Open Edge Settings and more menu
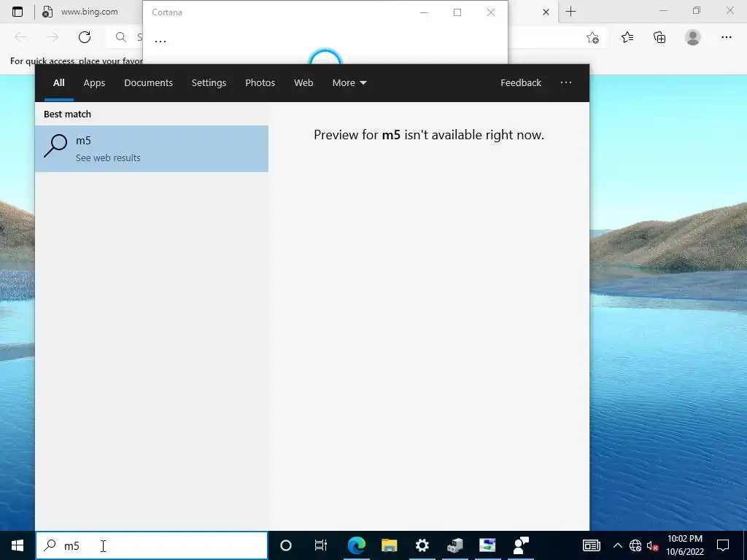 pyautogui.click(x=726, y=37)
